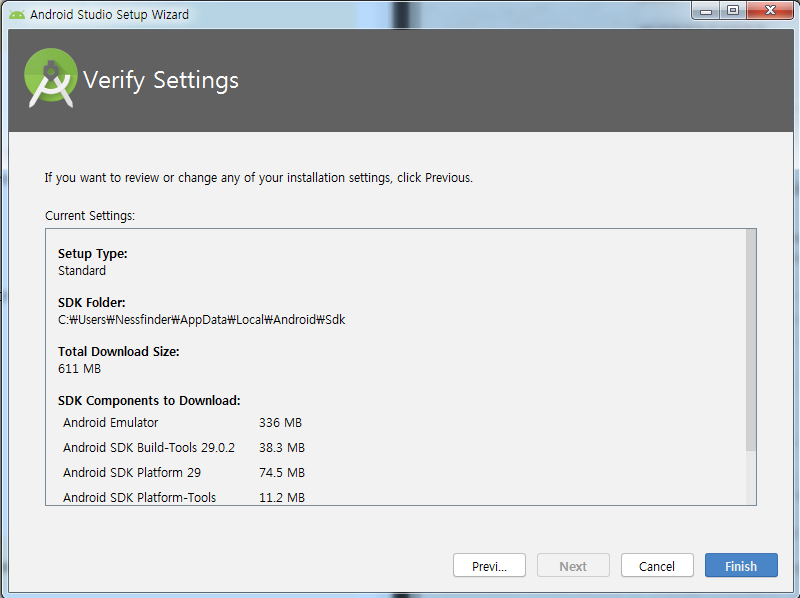Click the review installation settings instruction text
800x598 pixels.
(258, 178)
